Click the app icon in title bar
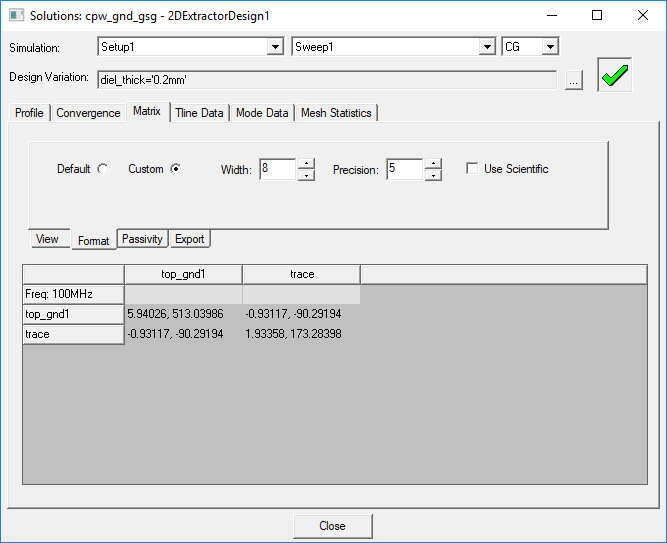Image resolution: width=667 pixels, height=543 pixels. point(13,16)
